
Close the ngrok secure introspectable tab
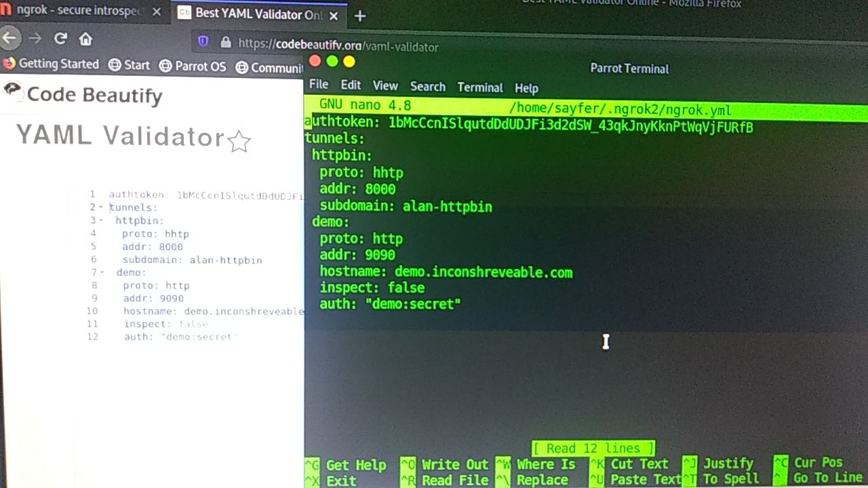[x=157, y=12]
